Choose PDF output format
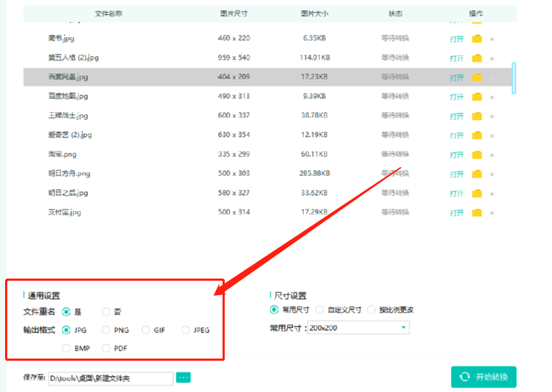Image resolution: width=552 pixels, height=392 pixels. (105, 348)
